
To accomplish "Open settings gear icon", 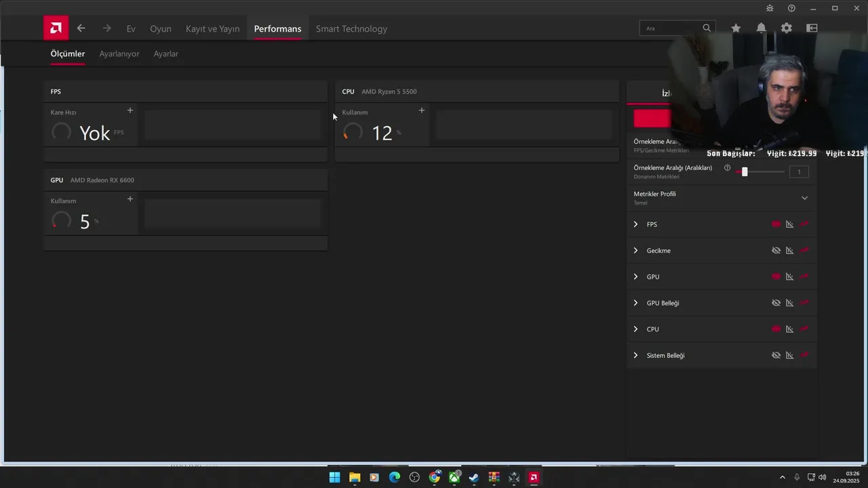I will click(x=787, y=28).
